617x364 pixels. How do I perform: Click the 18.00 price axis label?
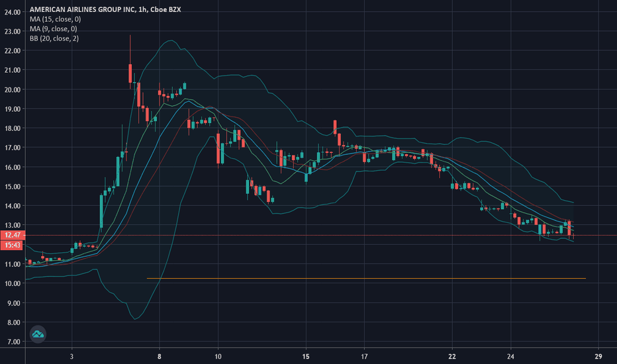click(13, 128)
